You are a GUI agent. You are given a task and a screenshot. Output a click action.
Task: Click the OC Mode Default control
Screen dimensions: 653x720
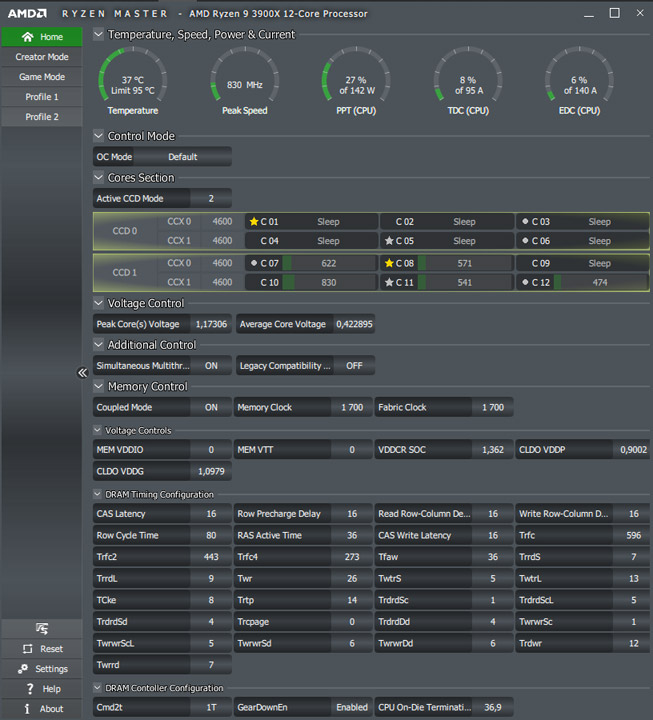click(182, 157)
